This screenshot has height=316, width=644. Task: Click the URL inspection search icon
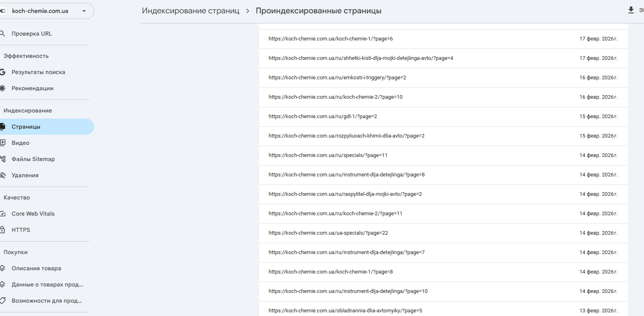point(2,34)
